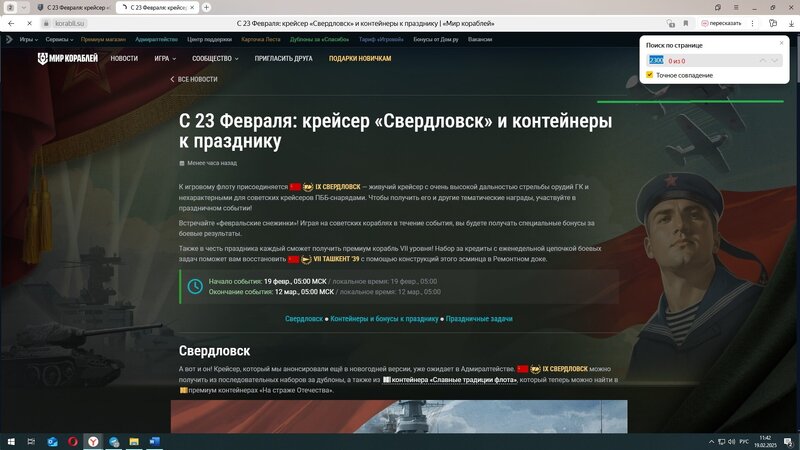
Task: Expand the 'Сервисы' dropdown menu
Action: click(x=59, y=39)
